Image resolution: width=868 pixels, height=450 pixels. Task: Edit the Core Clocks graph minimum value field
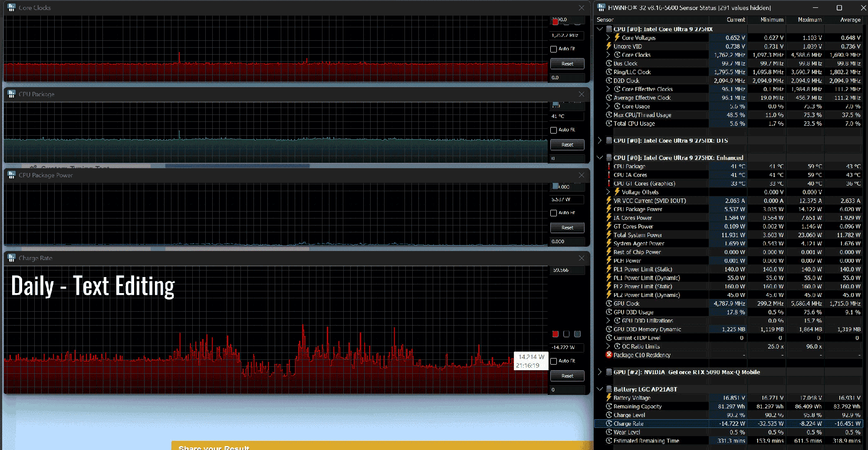567,78
